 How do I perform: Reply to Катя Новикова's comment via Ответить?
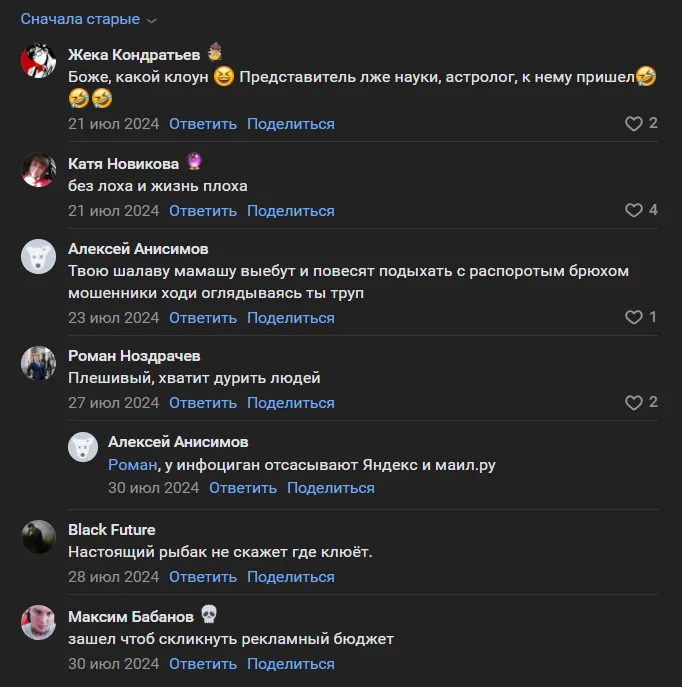(203, 211)
